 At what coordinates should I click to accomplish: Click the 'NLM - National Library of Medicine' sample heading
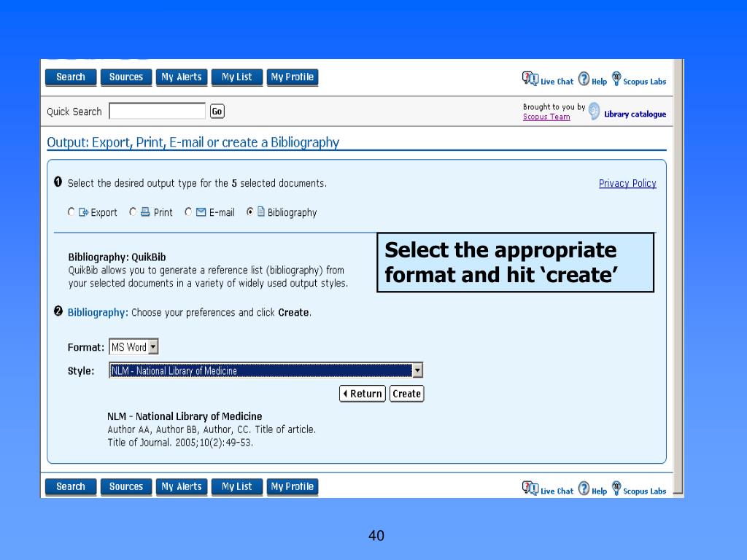[x=185, y=416]
